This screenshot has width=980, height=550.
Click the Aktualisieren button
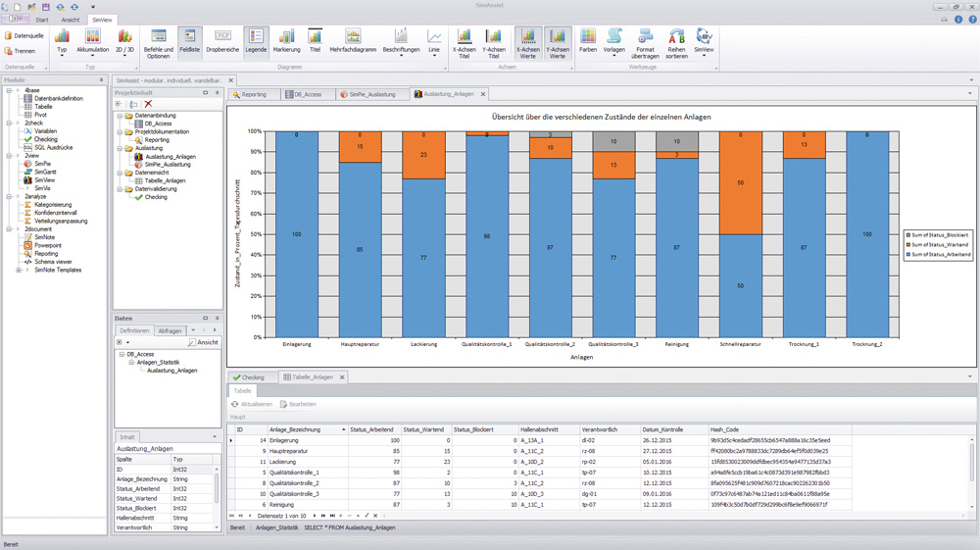click(x=252, y=404)
